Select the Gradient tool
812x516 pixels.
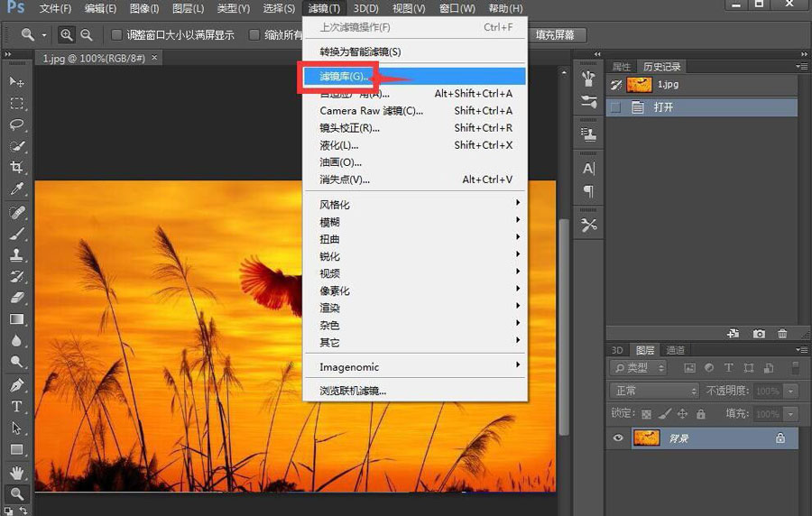[x=16, y=319]
